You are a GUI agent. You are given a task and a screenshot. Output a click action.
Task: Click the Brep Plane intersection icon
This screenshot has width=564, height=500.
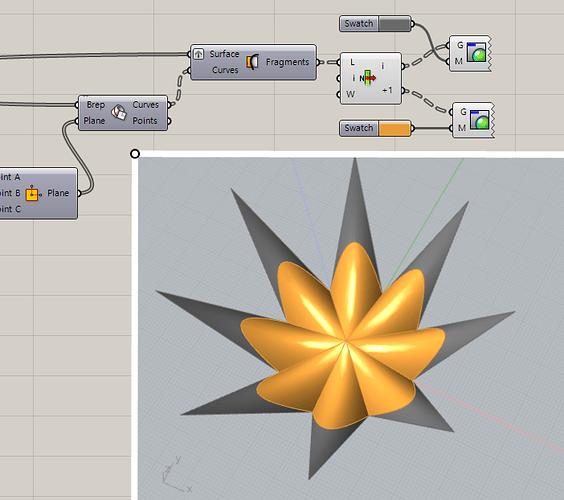coord(119,112)
